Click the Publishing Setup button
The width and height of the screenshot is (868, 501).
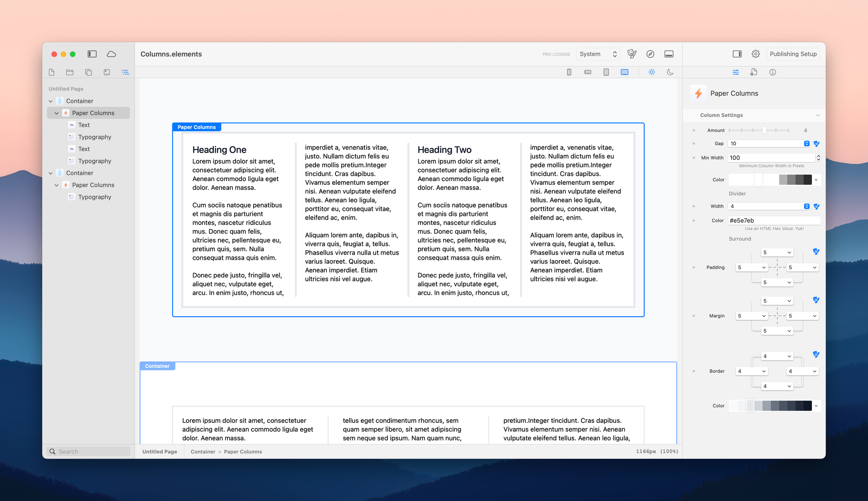point(793,54)
